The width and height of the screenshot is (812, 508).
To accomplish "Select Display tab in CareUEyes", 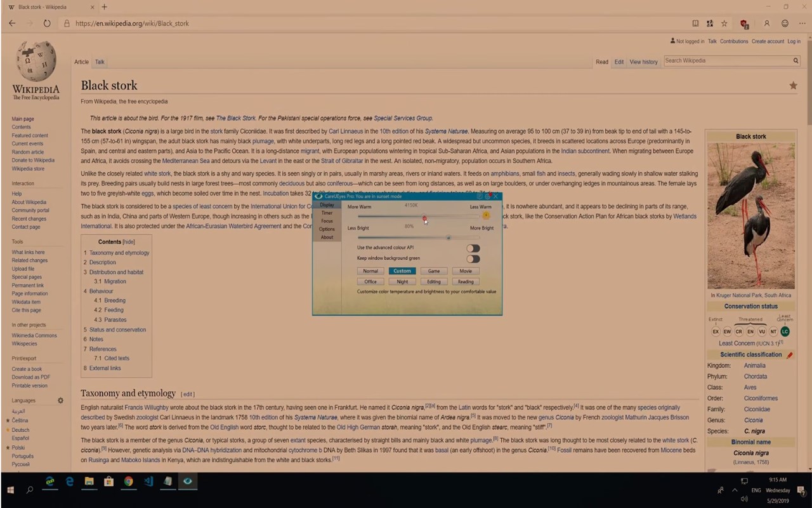I will 327,204.
